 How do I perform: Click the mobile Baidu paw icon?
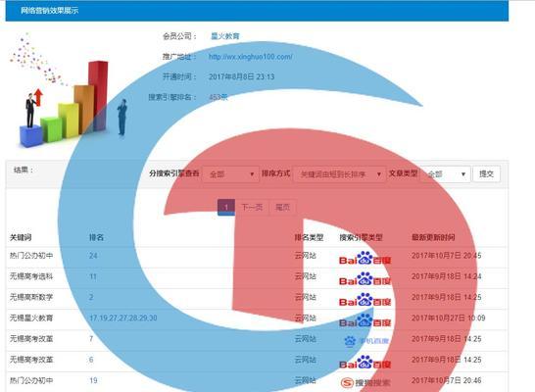point(350,341)
